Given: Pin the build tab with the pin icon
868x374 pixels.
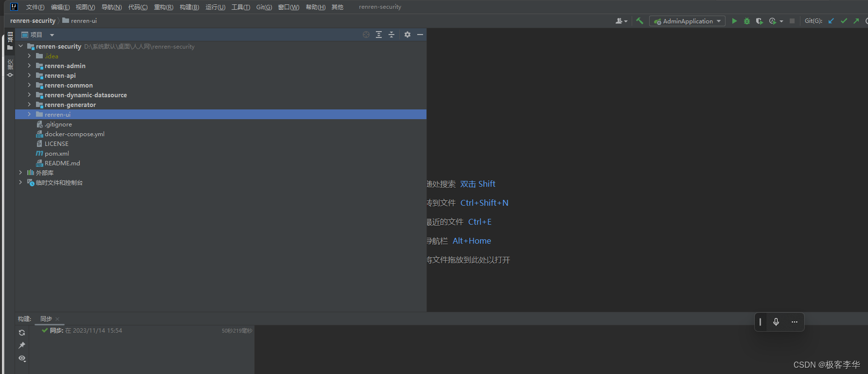Looking at the screenshot, I should [22, 345].
